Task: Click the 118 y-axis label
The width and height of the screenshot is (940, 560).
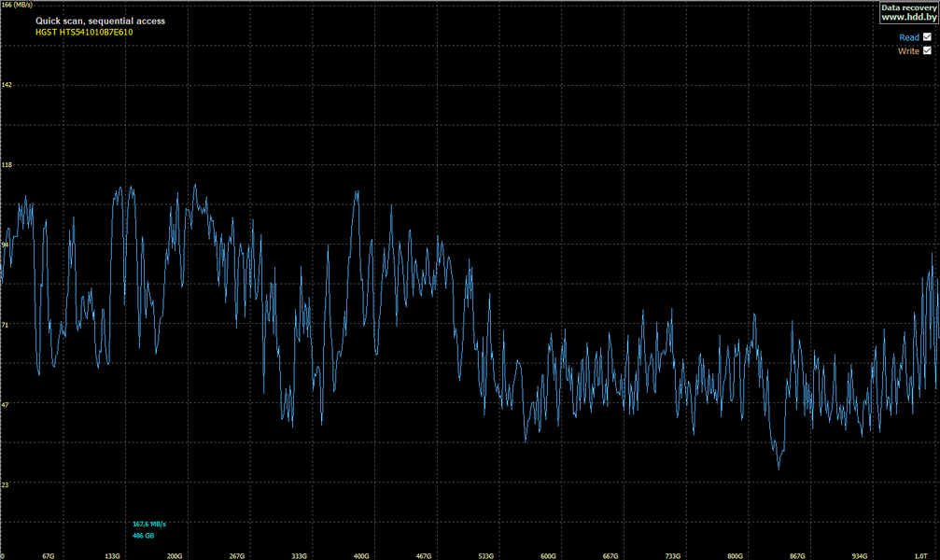Action: pos(7,164)
